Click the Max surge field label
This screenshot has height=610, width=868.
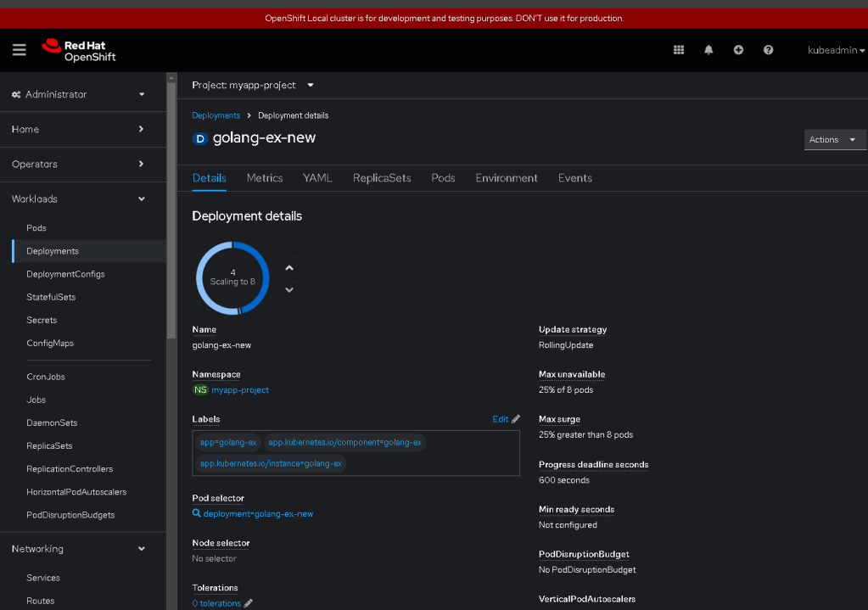560,419
